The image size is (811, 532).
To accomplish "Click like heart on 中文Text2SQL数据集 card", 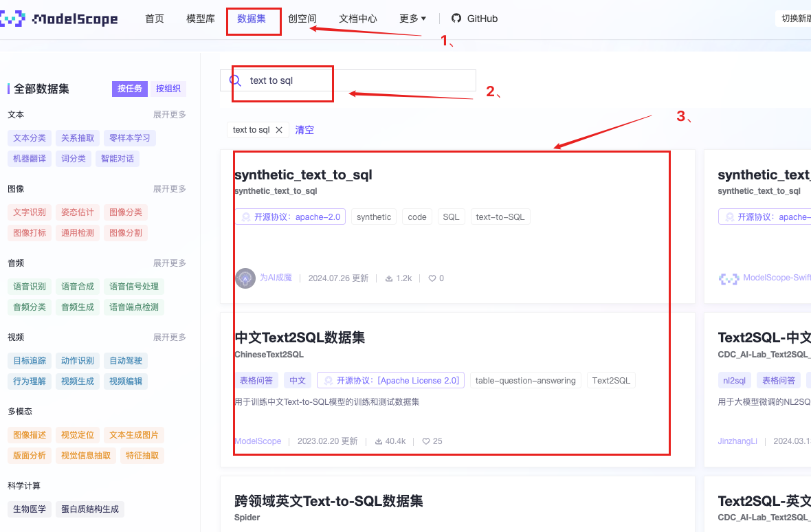I will click(x=426, y=441).
